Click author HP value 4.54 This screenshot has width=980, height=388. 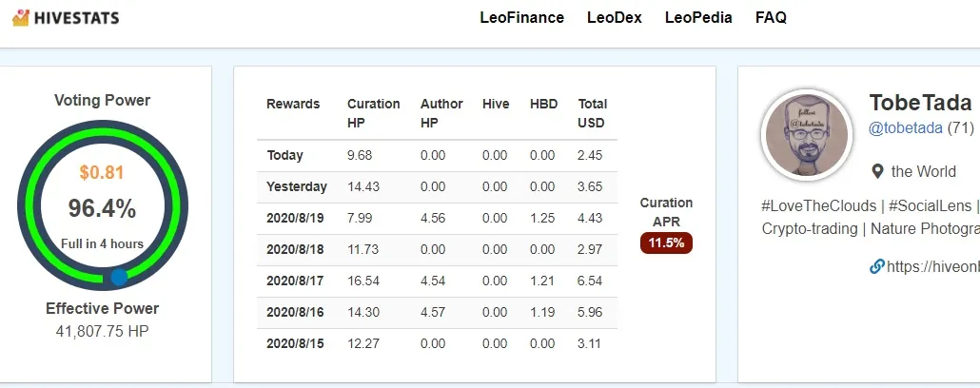[433, 281]
